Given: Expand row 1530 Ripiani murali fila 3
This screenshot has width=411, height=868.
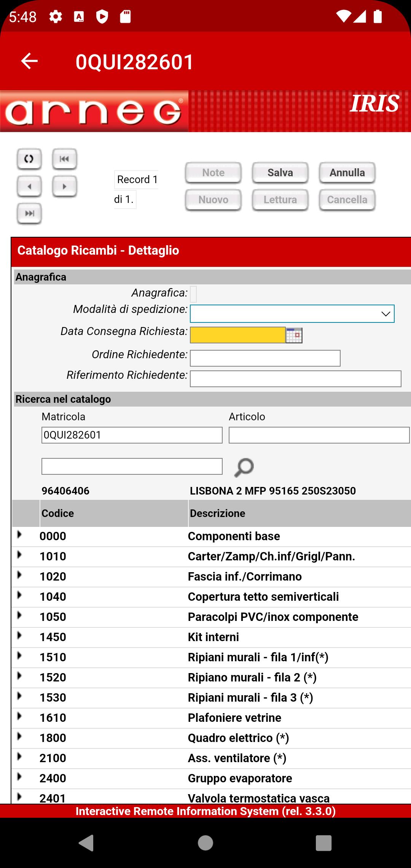Looking at the screenshot, I should point(19,696).
